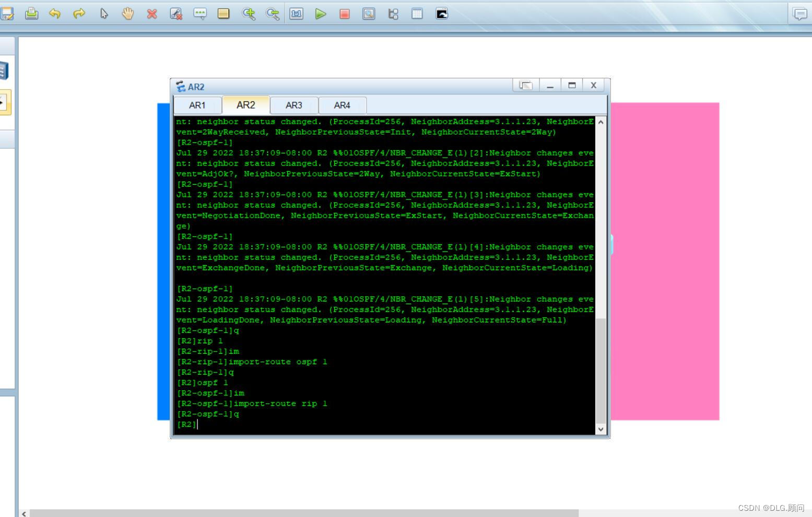Click the router device icon in left sidebar
The width and height of the screenshot is (812, 517).
coord(4,70)
